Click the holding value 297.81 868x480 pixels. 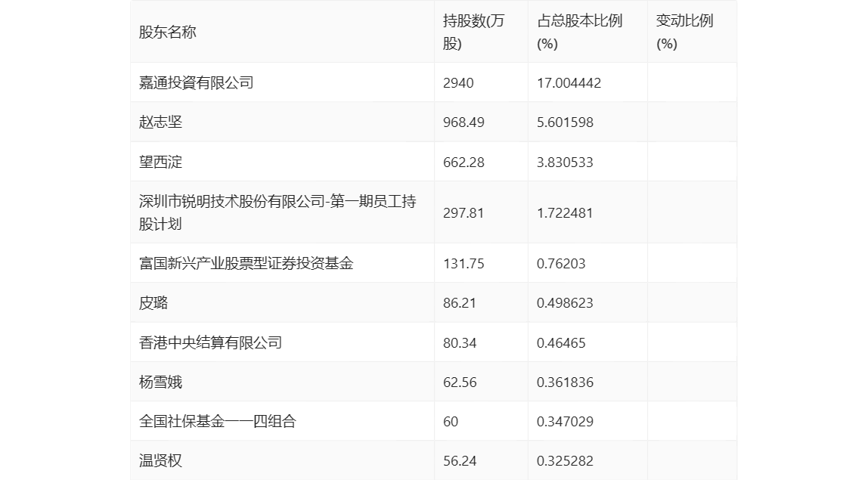click(463, 213)
